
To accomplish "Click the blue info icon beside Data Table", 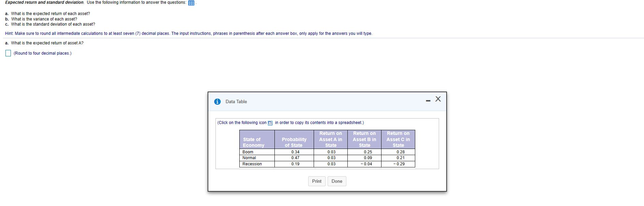I will pyautogui.click(x=217, y=101).
